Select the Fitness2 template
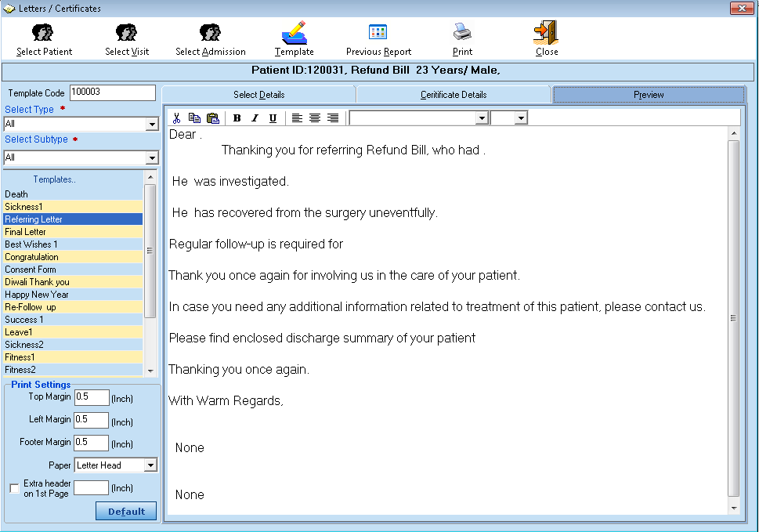 coord(73,370)
